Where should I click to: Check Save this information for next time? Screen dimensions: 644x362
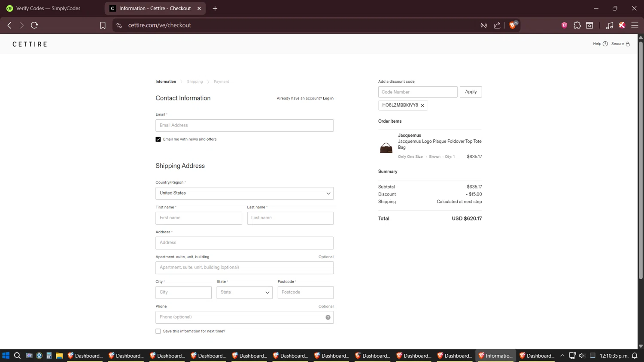click(158, 331)
